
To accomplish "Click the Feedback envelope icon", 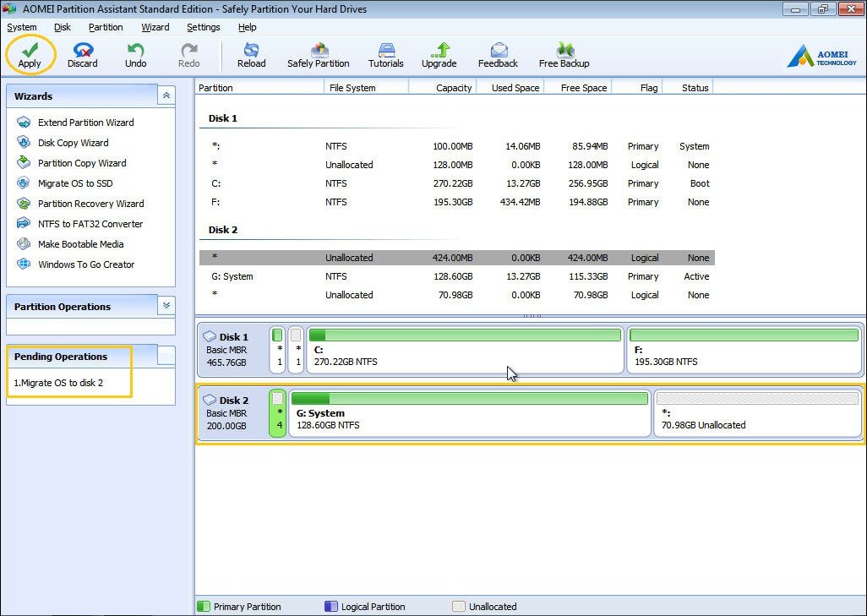I will (498, 54).
